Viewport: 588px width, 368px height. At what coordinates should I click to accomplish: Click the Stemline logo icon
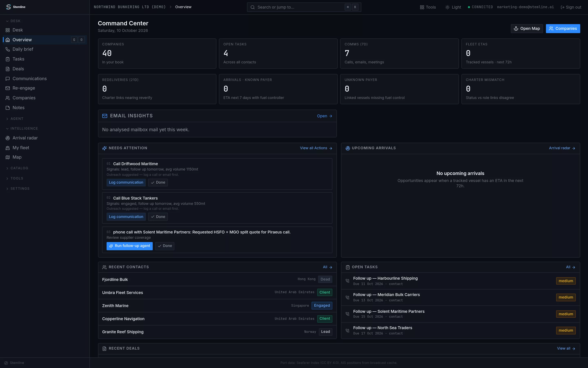tap(9, 7)
